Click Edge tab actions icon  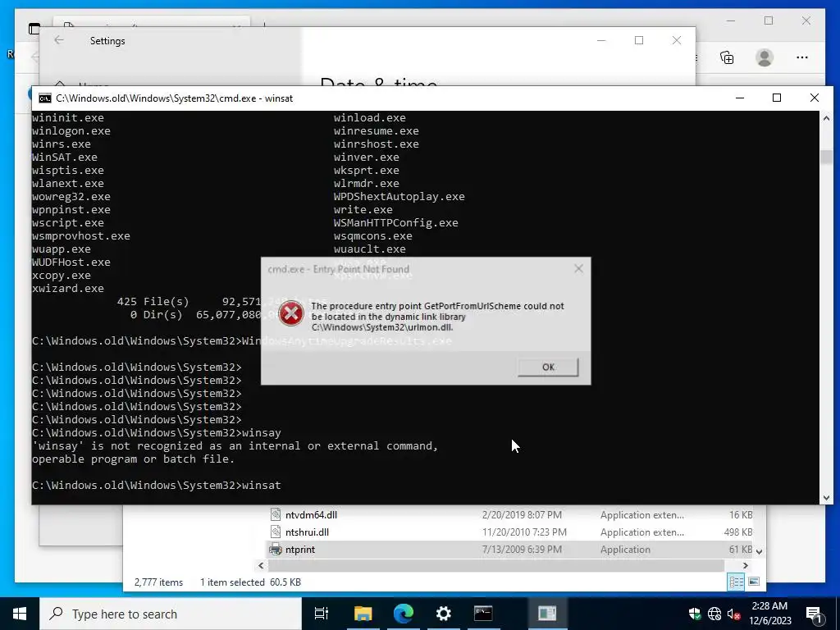coord(34,29)
